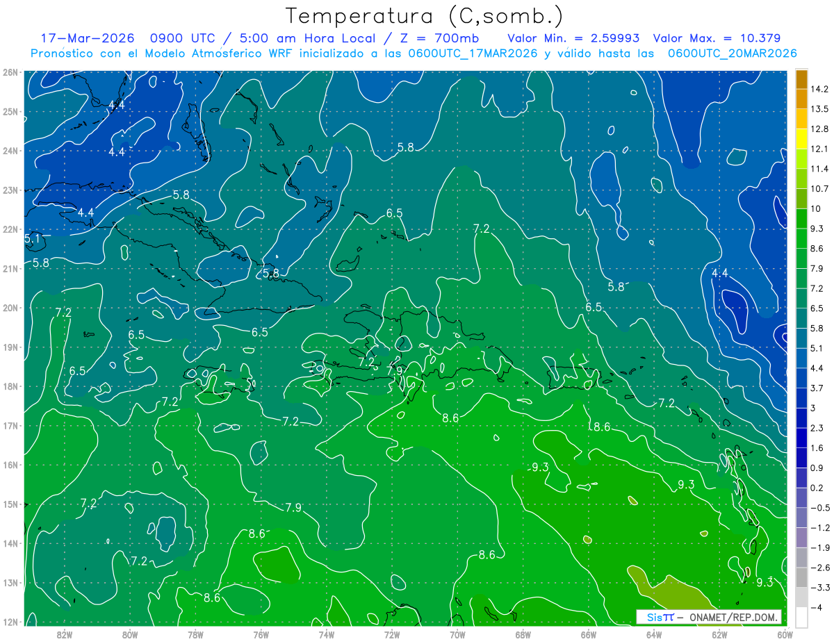The image size is (834, 644).
Task: Click the 17N latitude axis label
Action: click(x=10, y=426)
